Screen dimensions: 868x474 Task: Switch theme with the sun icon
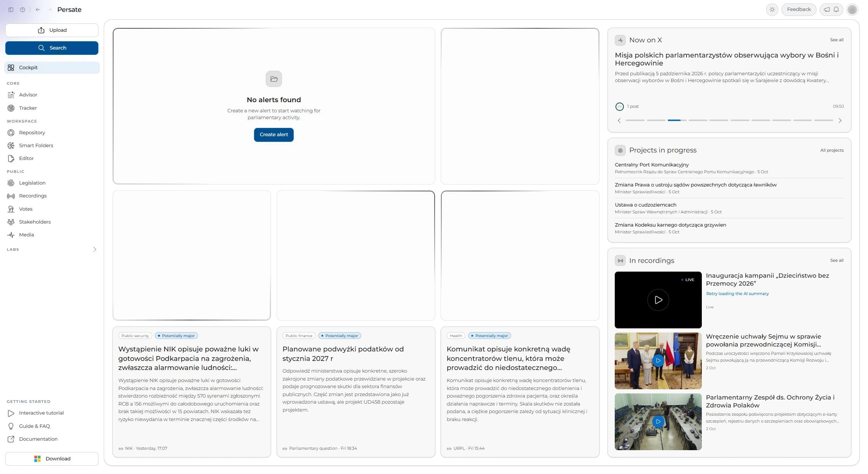tap(772, 9)
